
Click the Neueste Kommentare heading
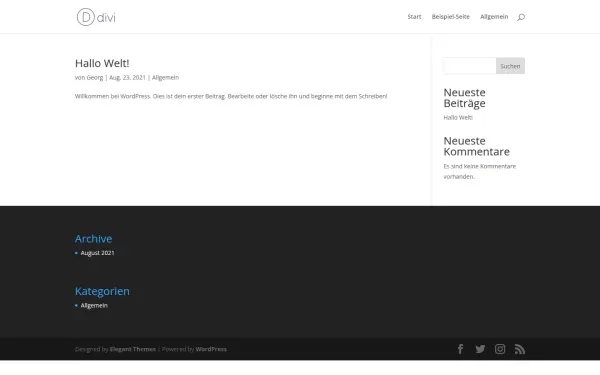tap(476, 146)
